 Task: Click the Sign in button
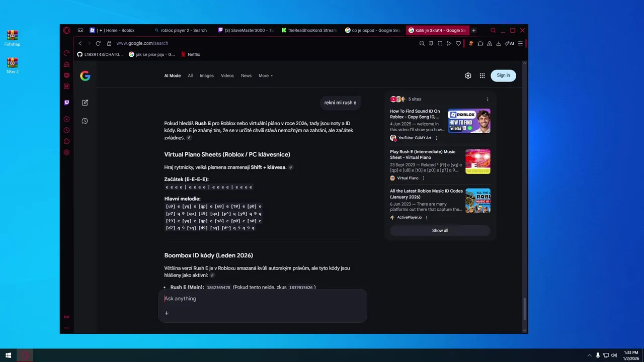pyautogui.click(x=503, y=75)
